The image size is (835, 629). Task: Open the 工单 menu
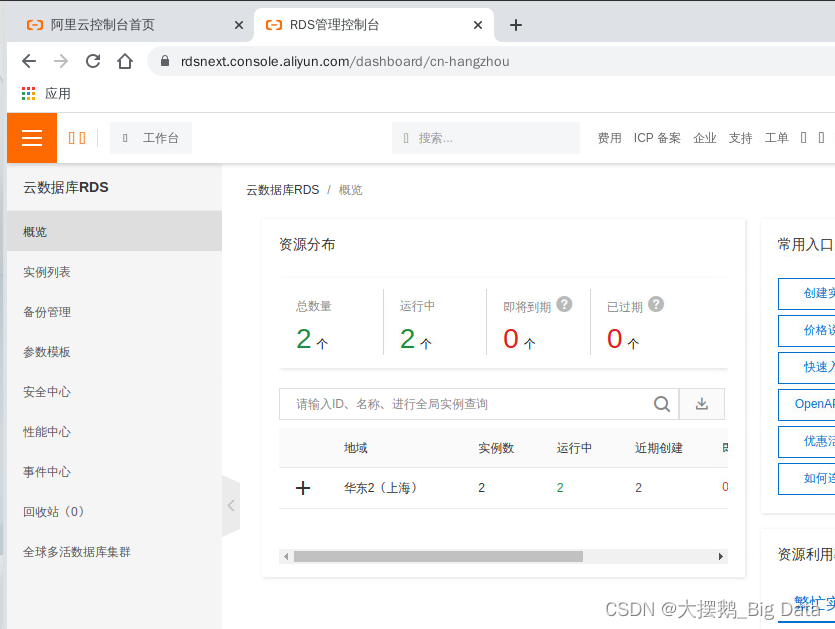(x=776, y=138)
